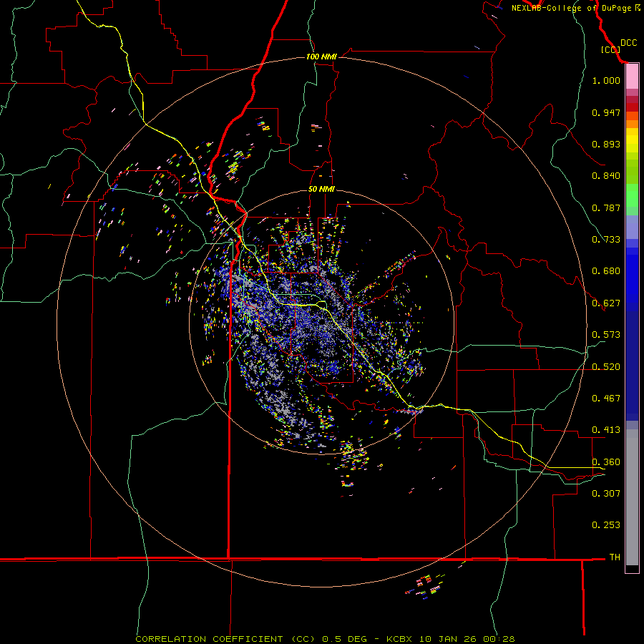Pick the bright green swatch on the color bar
Screen dimensions: 644x644
point(632,195)
